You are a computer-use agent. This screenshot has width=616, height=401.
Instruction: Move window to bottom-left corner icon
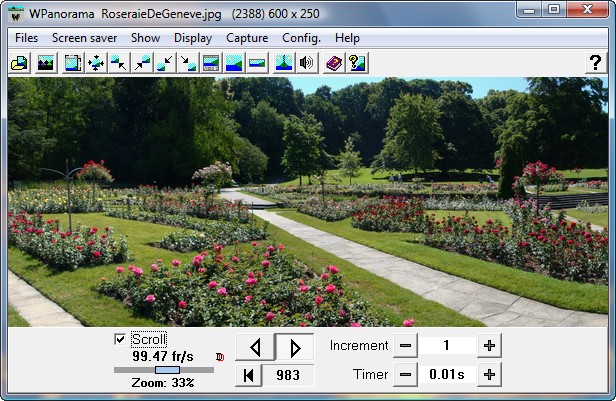(x=165, y=63)
